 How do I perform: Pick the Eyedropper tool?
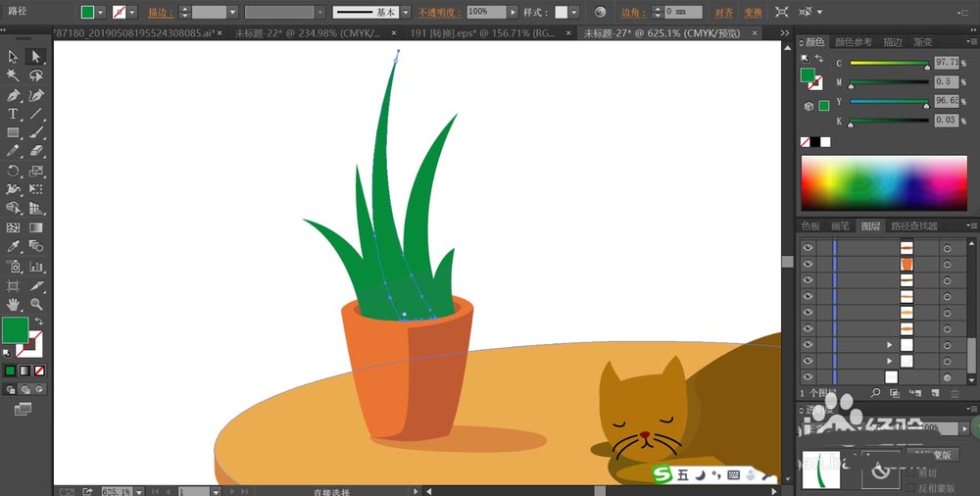[x=13, y=246]
